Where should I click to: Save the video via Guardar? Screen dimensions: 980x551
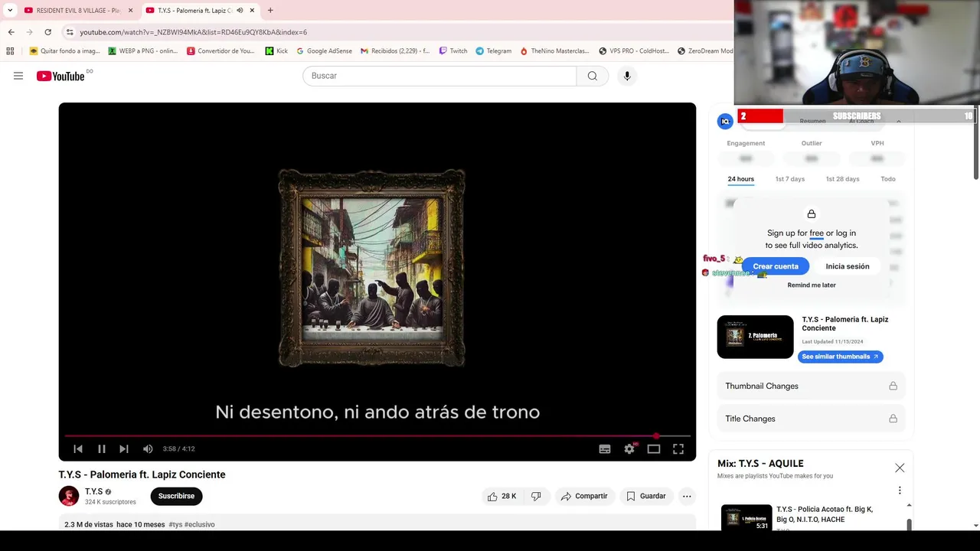[646, 496]
